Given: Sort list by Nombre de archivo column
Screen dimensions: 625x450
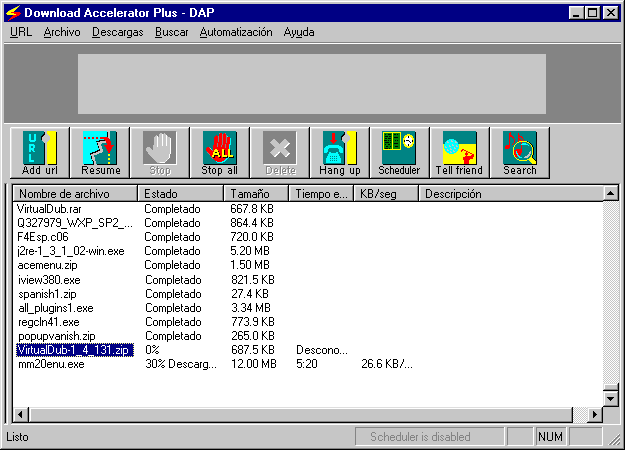Looking at the screenshot, I should coord(75,193).
